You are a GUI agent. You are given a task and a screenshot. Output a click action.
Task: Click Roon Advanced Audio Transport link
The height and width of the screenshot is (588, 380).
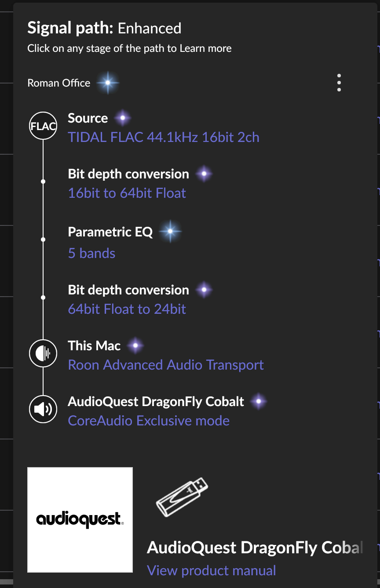166,365
